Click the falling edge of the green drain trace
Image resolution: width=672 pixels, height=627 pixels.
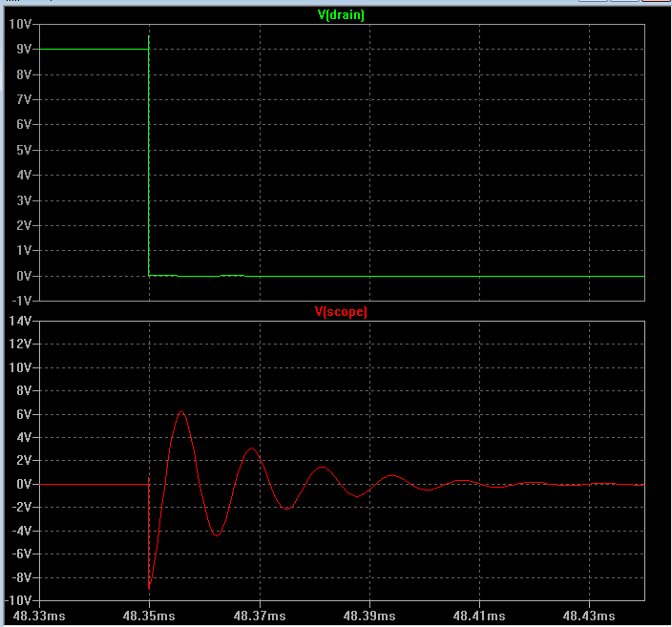pyautogui.click(x=149, y=156)
